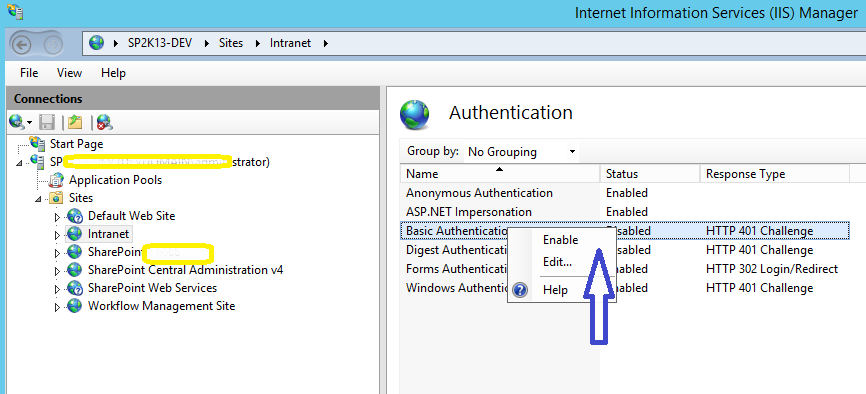Sort by the Status column header
The height and width of the screenshot is (394, 866).
(650, 174)
